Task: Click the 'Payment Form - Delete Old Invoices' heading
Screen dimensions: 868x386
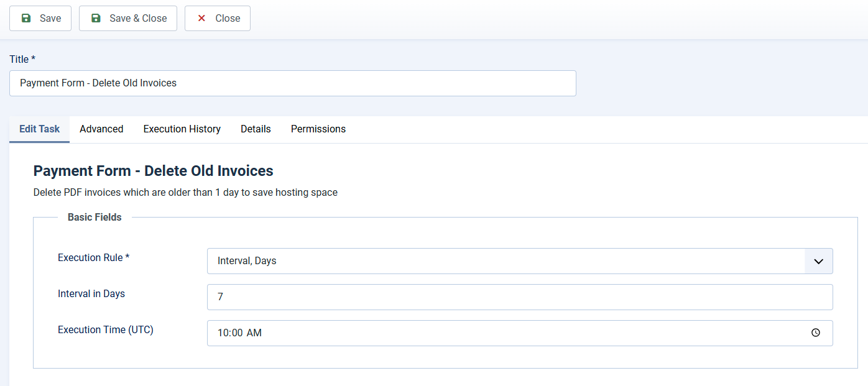Action: coord(154,171)
